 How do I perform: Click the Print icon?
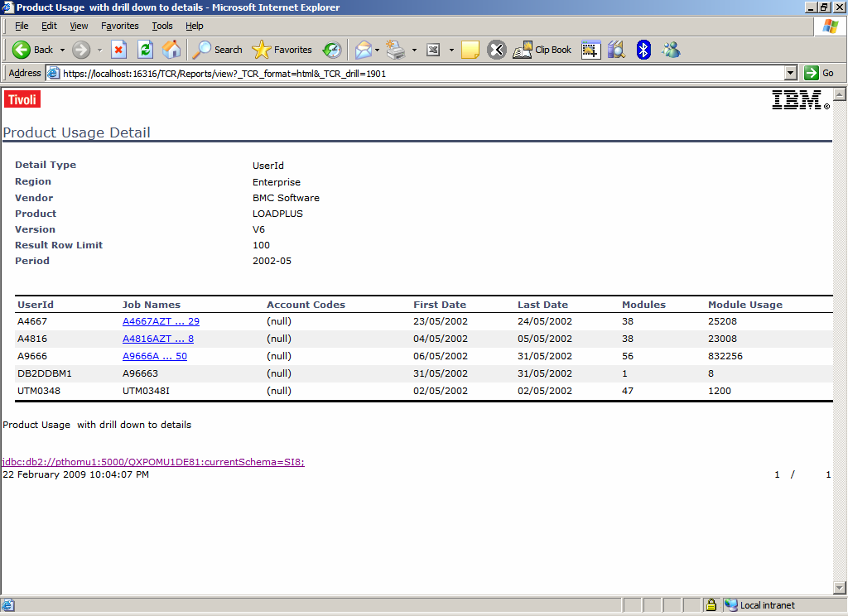pos(395,50)
